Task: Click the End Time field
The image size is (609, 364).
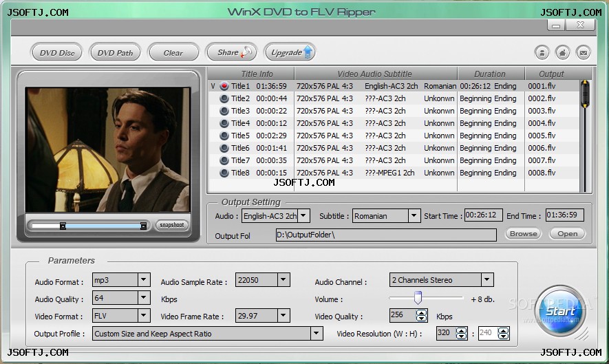Action: tap(565, 215)
